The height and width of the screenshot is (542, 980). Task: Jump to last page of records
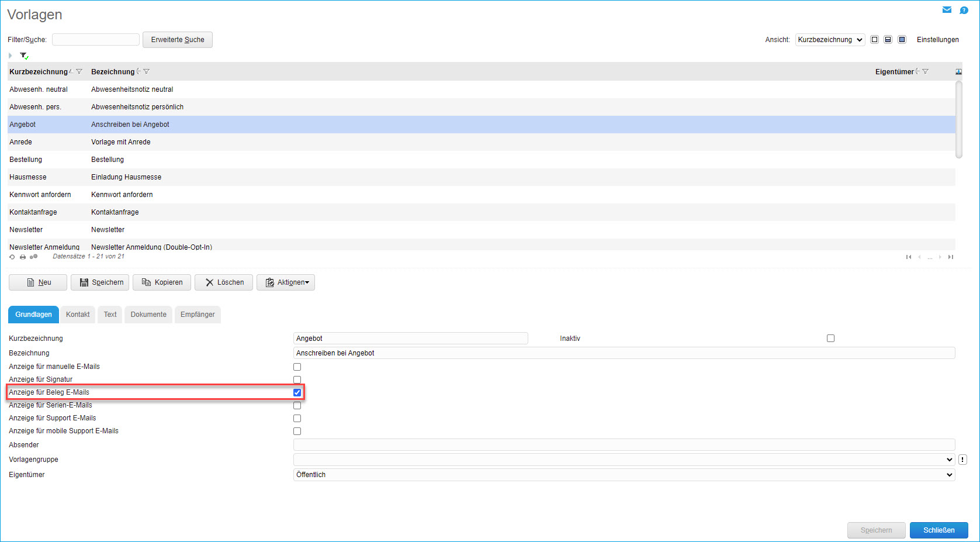coord(951,257)
